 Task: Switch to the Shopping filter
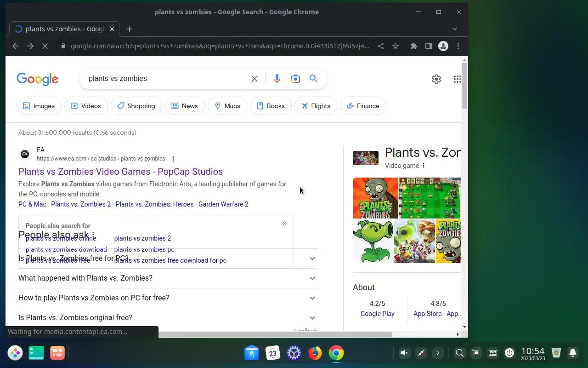136,106
